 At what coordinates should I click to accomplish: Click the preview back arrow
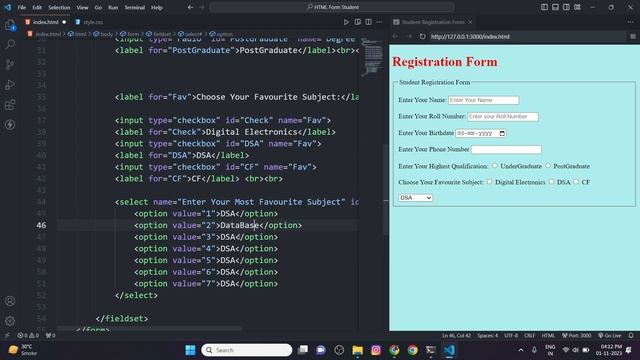click(396, 36)
